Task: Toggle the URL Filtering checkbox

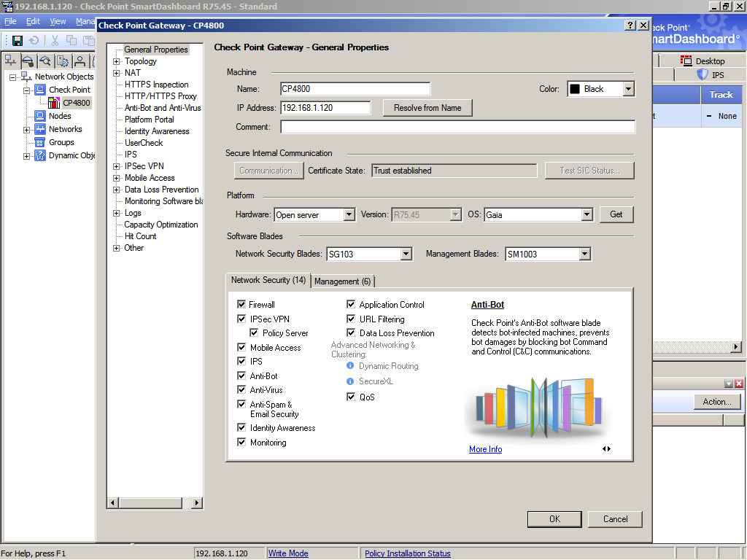Action: [x=351, y=319]
